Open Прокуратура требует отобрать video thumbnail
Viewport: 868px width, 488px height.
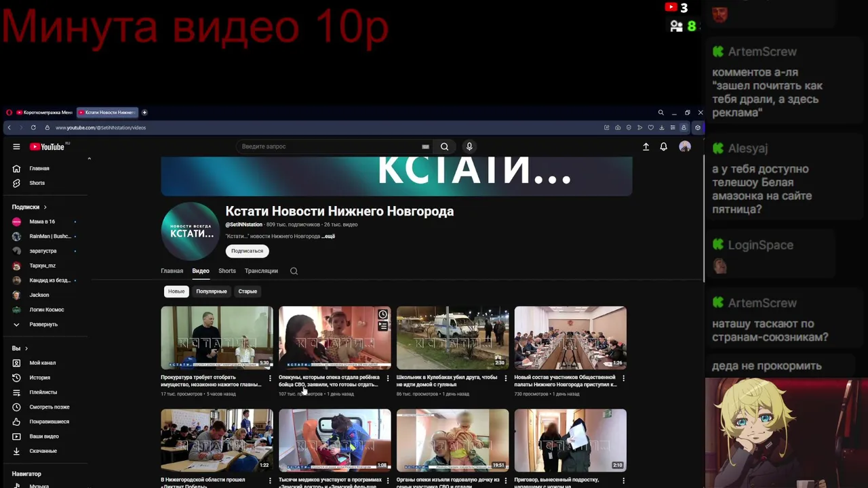[x=217, y=338]
